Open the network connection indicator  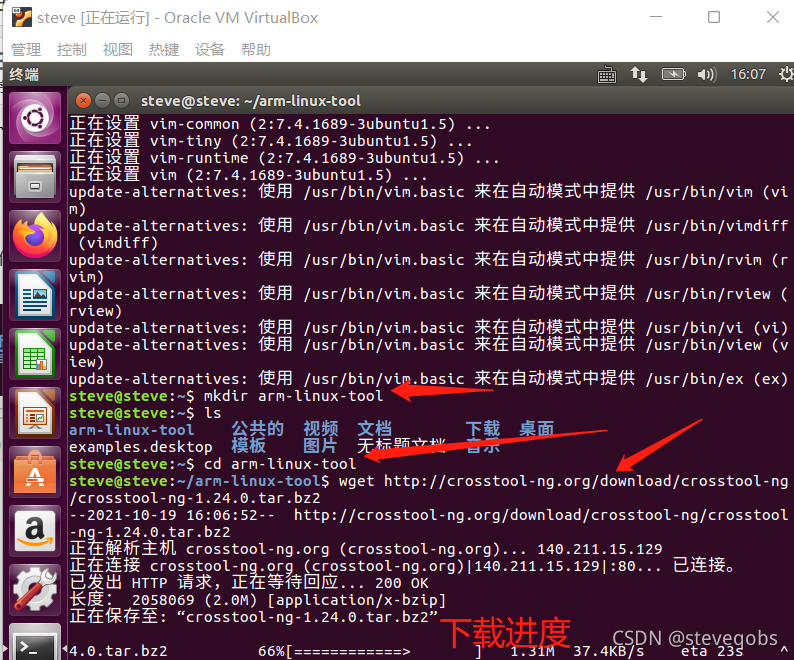[x=639, y=74]
